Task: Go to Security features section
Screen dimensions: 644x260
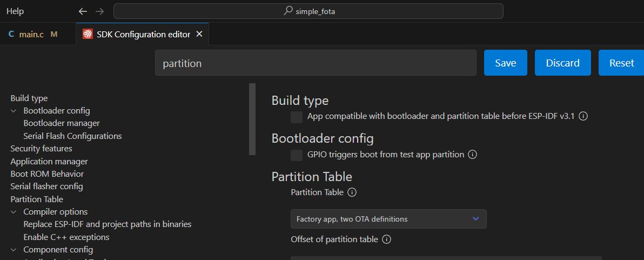Action: pos(41,149)
